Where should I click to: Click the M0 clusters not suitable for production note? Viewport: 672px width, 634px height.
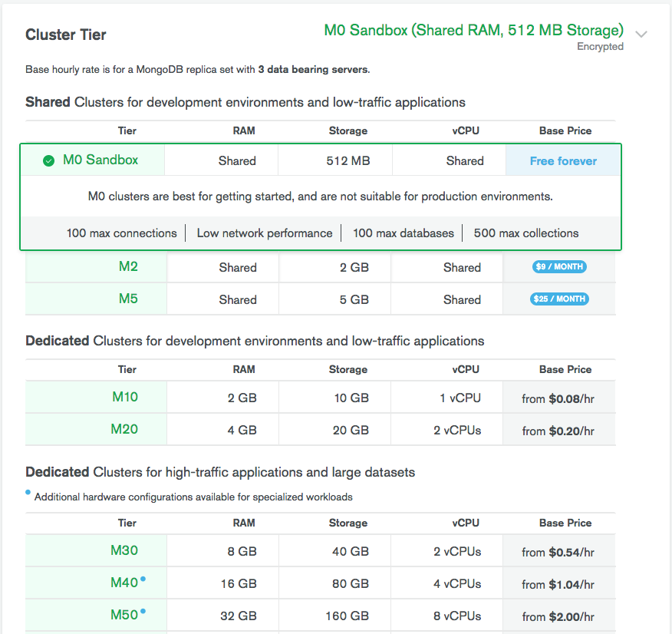pyautogui.click(x=321, y=196)
